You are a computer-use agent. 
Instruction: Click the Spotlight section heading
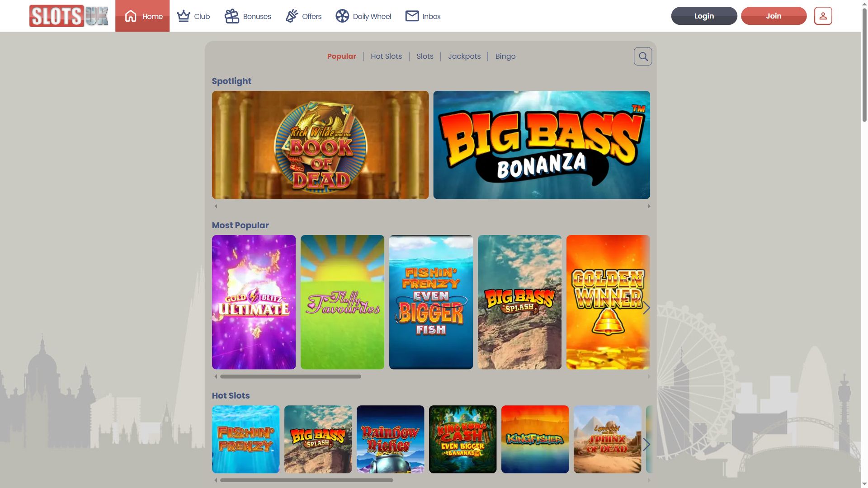click(231, 81)
